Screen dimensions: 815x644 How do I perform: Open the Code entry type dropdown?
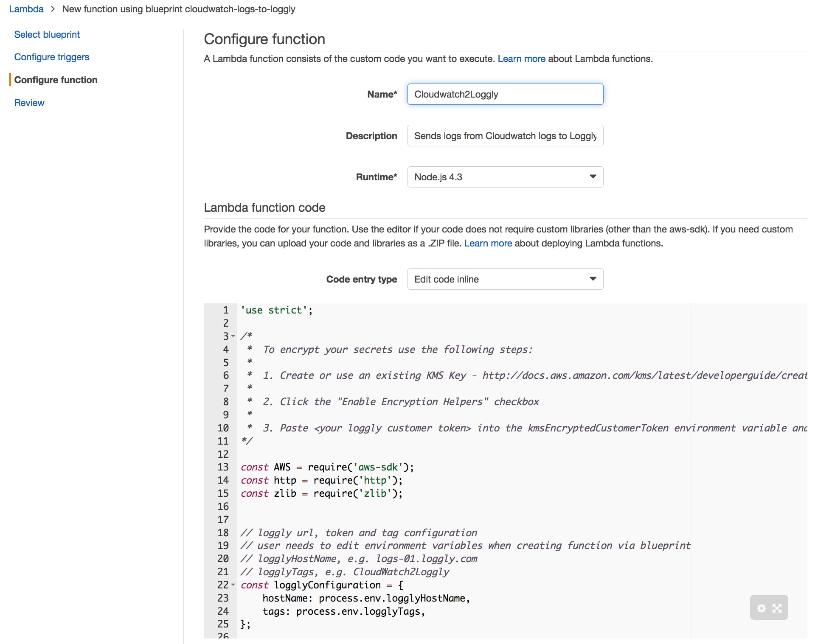click(505, 279)
